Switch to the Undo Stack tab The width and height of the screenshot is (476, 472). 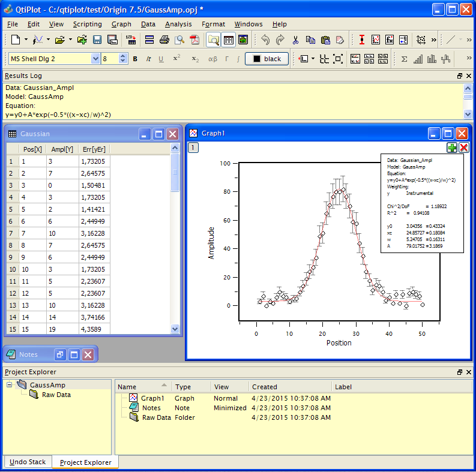click(28, 462)
